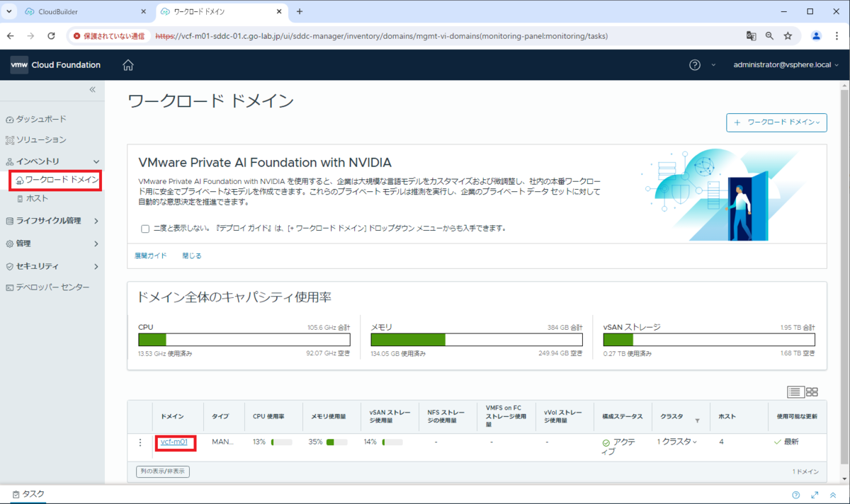Open row actions menu for vcf-m01
This screenshot has height=504, width=850.
tap(140, 442)
